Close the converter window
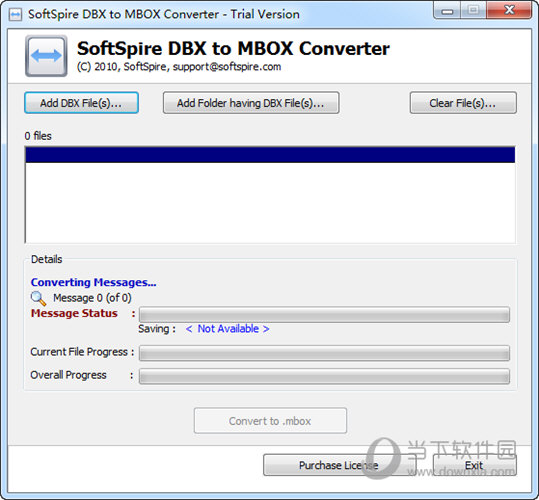 point(509,10)
